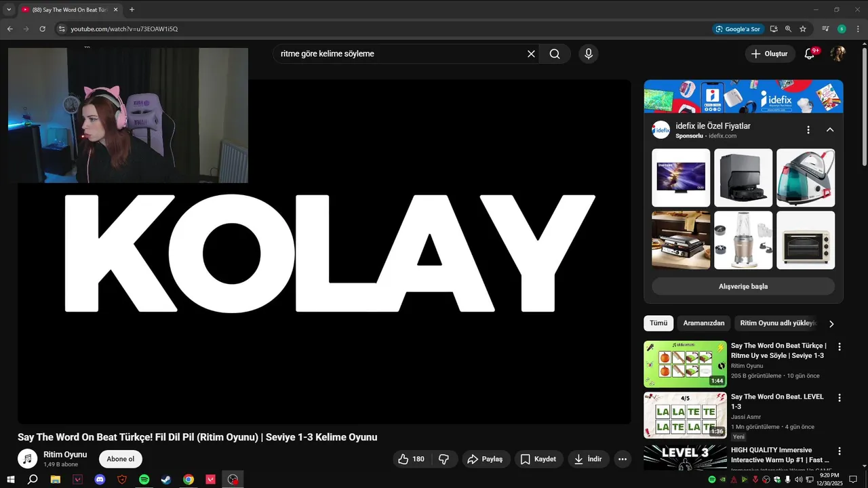Open Chrome zoom magnifier icon in address bar
The width and height of the screenshot is (868, 488).
coord(788,29)
